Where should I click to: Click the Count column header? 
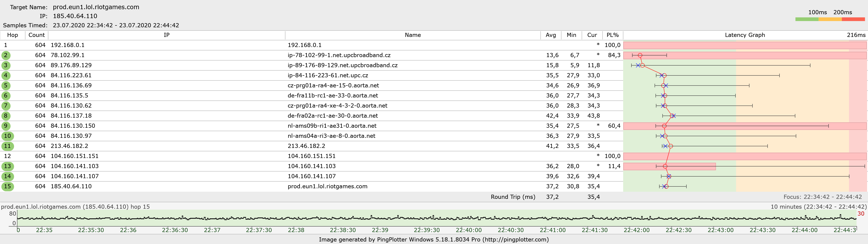click(36, 35)
